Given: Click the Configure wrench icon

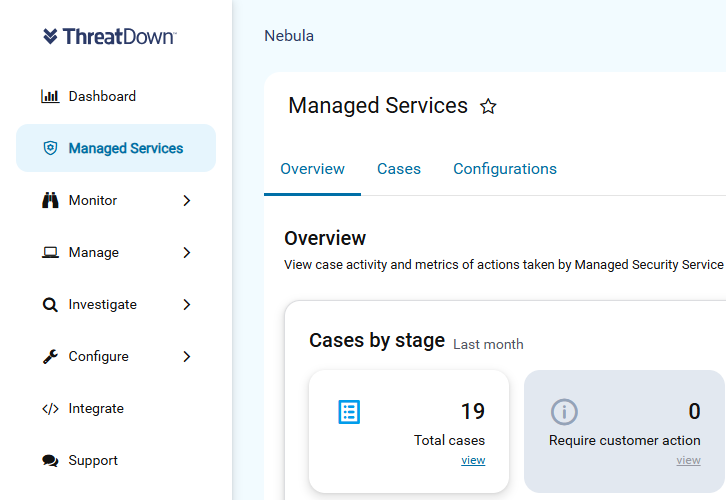Looking at the screenshot, I should coord(50,356).
